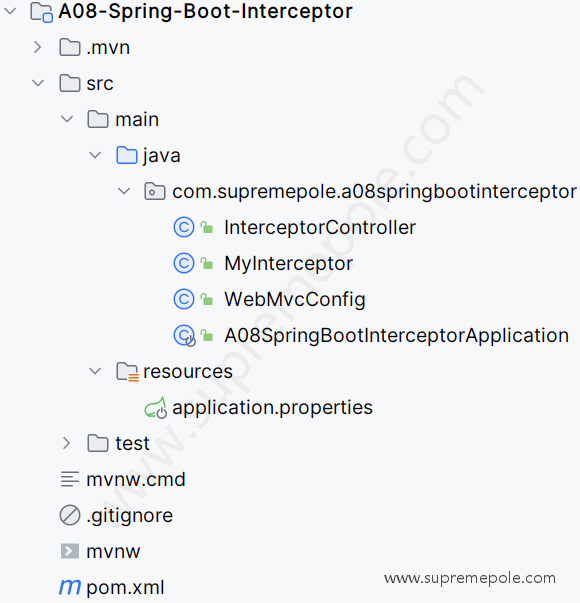This screenshot has width=580, height=603.
Task: Click the package icon for com.supremepole.a08springbootinterceptor
Action: (x=155, y=191)
